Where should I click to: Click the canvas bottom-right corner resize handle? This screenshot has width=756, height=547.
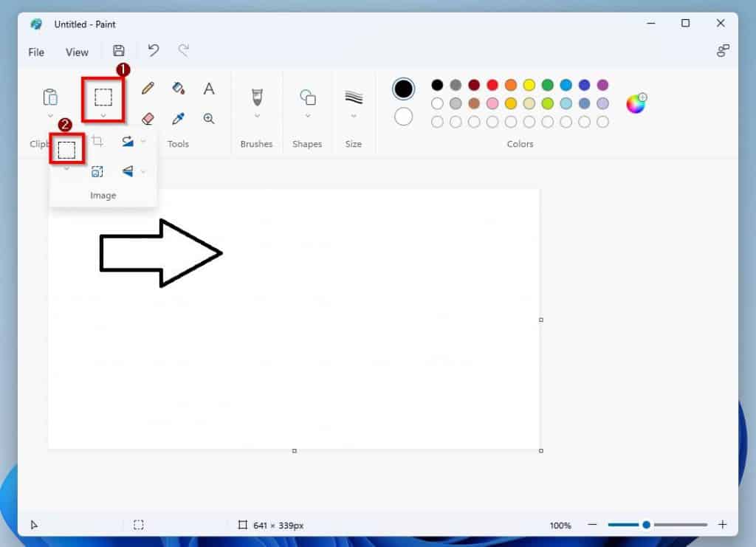(x=541, y=450)
